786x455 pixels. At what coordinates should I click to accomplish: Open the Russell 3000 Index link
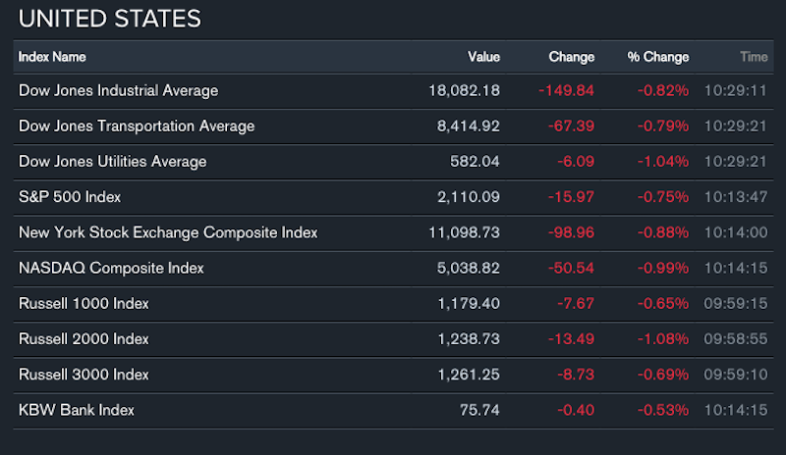tap(84, 375)
